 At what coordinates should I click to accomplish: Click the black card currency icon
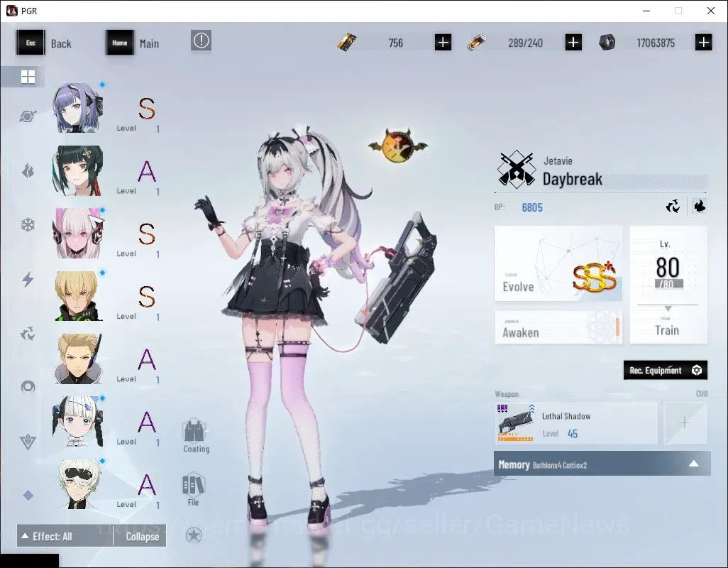click(x=347, y=43)
